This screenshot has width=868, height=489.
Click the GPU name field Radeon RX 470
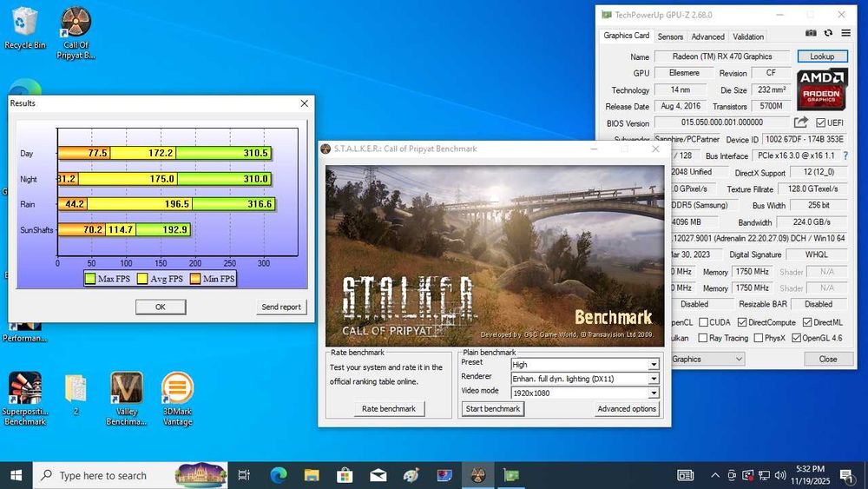click(722, 56)
